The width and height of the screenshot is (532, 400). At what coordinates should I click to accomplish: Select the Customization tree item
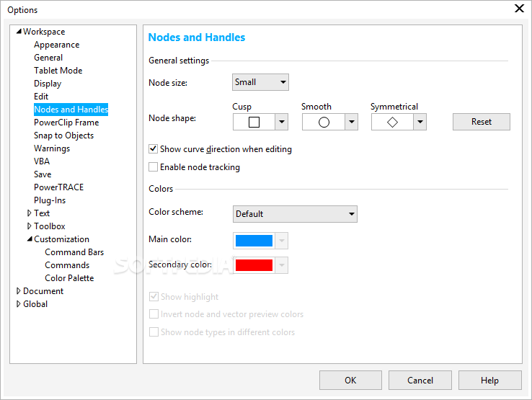(62, 239)
